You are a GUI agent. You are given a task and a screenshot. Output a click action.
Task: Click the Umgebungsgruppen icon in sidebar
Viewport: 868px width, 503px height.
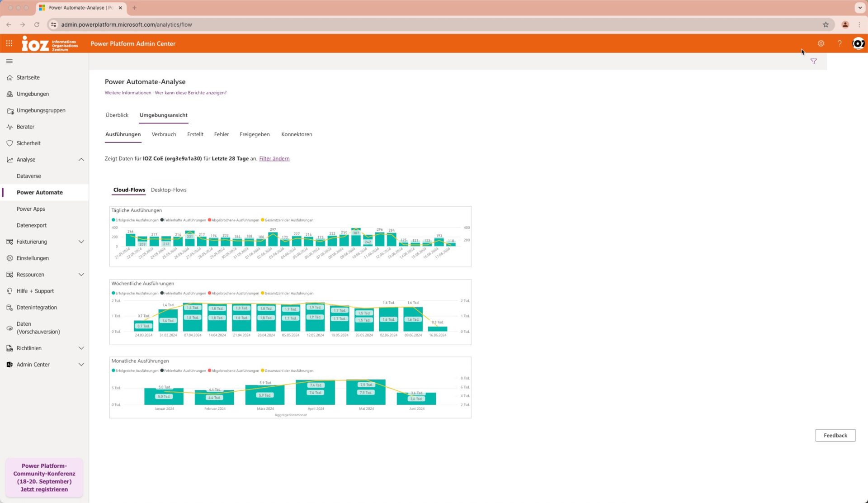point(10,110)
